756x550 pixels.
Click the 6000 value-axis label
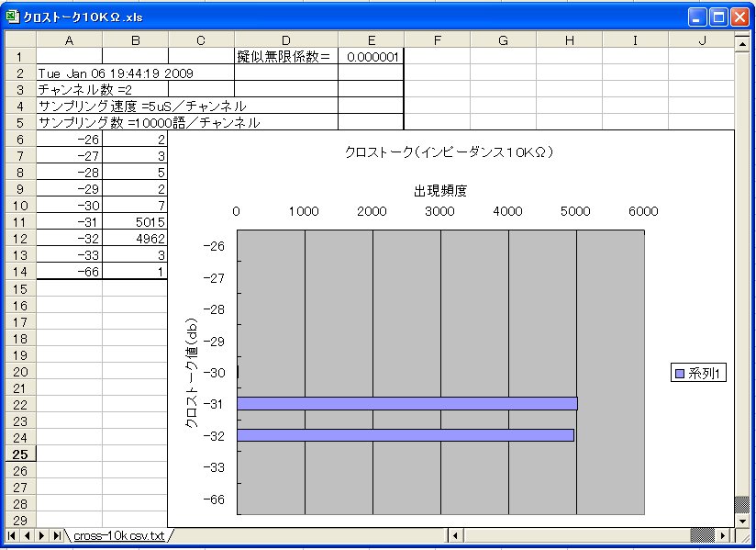click(643, 211)
